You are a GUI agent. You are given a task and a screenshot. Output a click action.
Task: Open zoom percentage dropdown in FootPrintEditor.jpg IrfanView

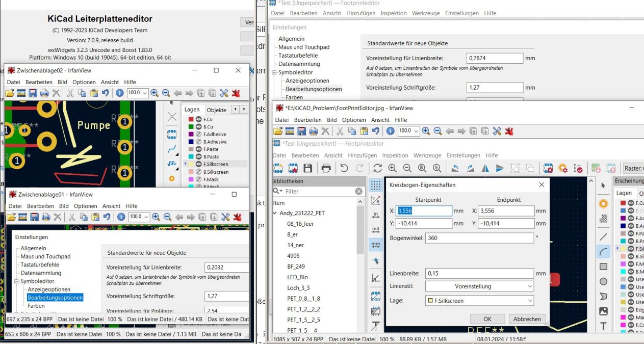pyautogui.click(x=416, y=131)
